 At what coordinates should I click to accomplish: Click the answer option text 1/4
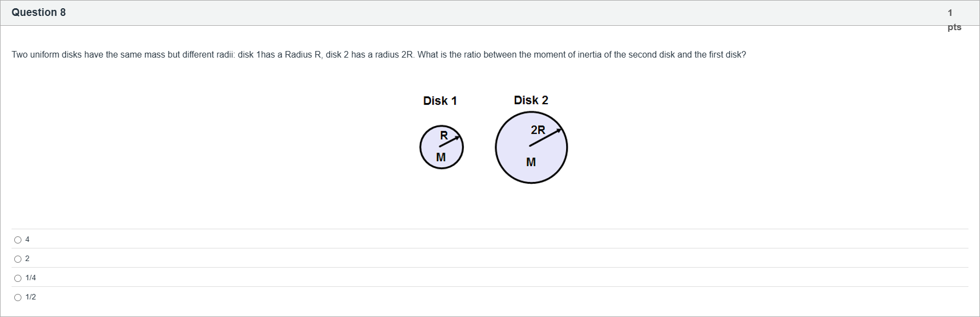(x=31, y=278)
